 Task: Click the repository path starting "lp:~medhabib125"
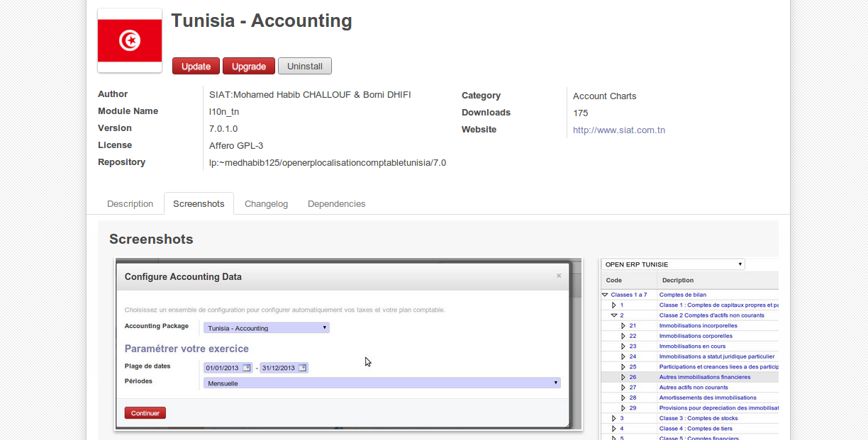pos(328,162)
